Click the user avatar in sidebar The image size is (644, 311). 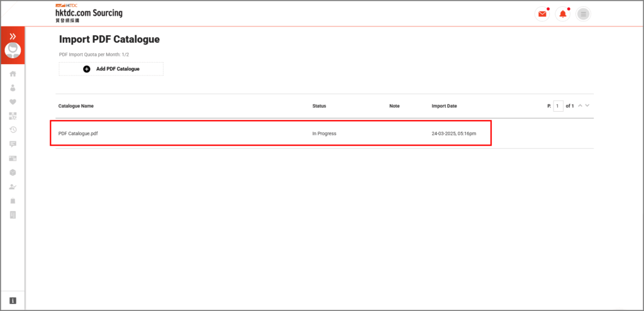[13, 50]
